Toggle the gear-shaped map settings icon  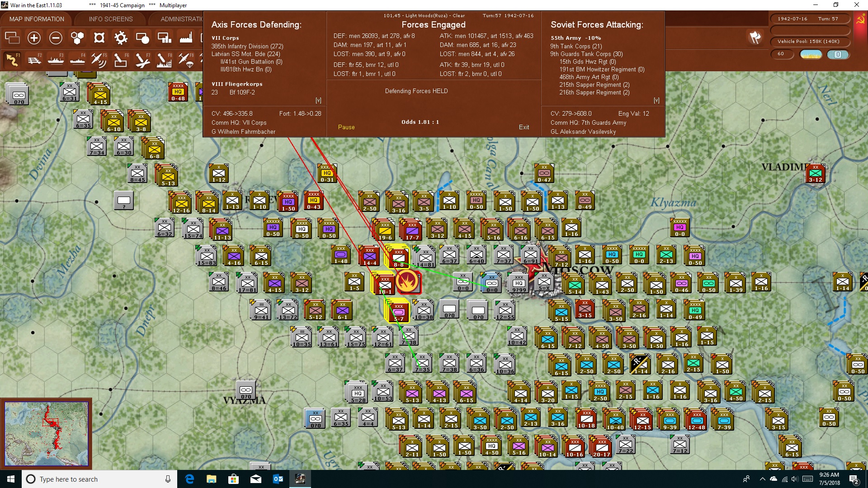tap(121, 38)
